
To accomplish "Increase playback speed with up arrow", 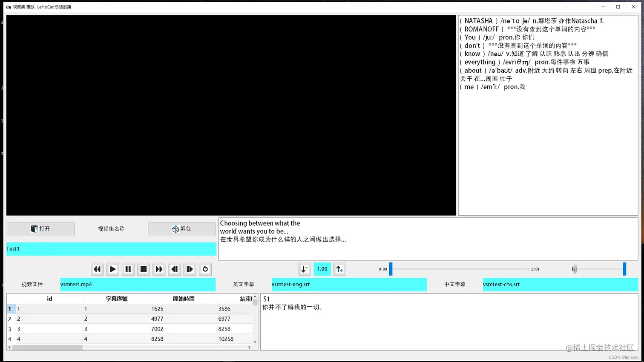I will pos(339,269).
